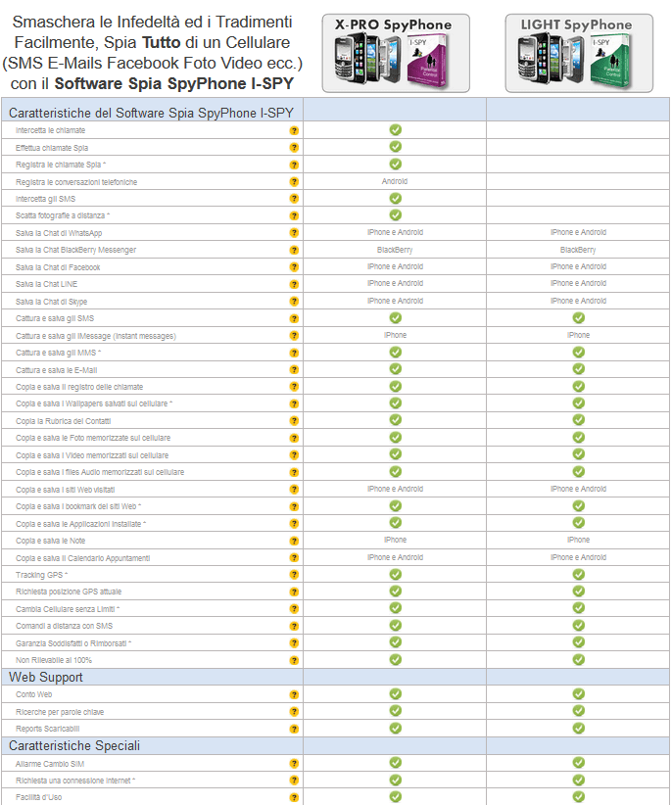Open the LIGHT SpyPhone product image
Screen dimensions: 672x805
pos(579,54)
